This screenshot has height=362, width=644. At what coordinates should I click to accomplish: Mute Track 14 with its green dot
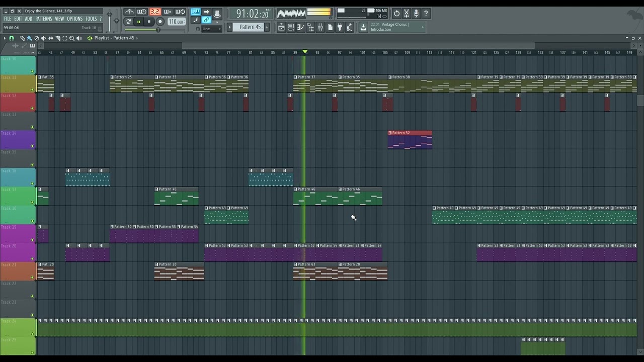click(33, 146)
